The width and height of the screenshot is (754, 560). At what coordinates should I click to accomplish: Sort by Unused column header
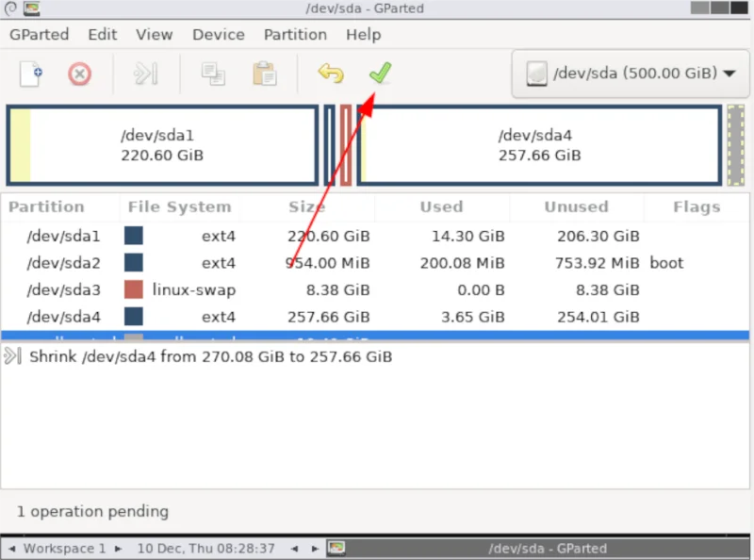pos(576,206)
